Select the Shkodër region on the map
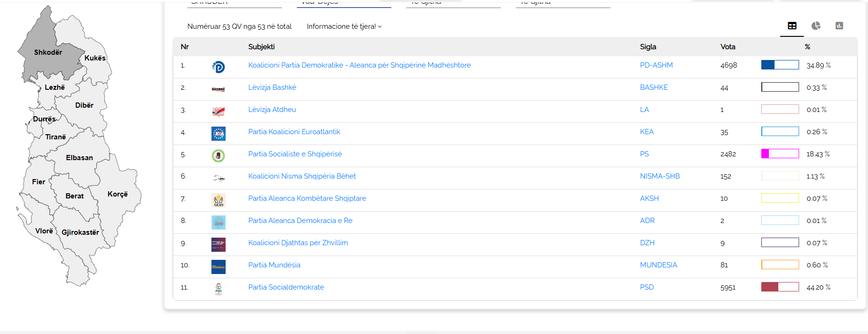 point(48,52)
